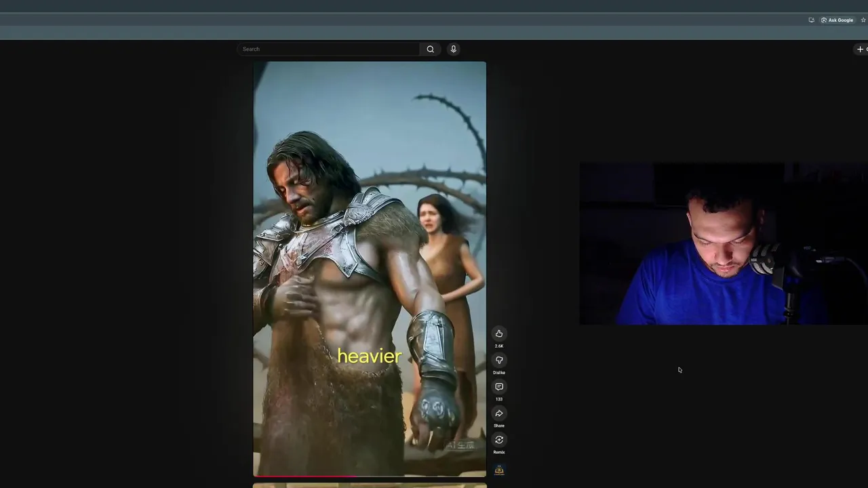Dislike the Shorts video
The image size is (868, 488).
point(499,360)
